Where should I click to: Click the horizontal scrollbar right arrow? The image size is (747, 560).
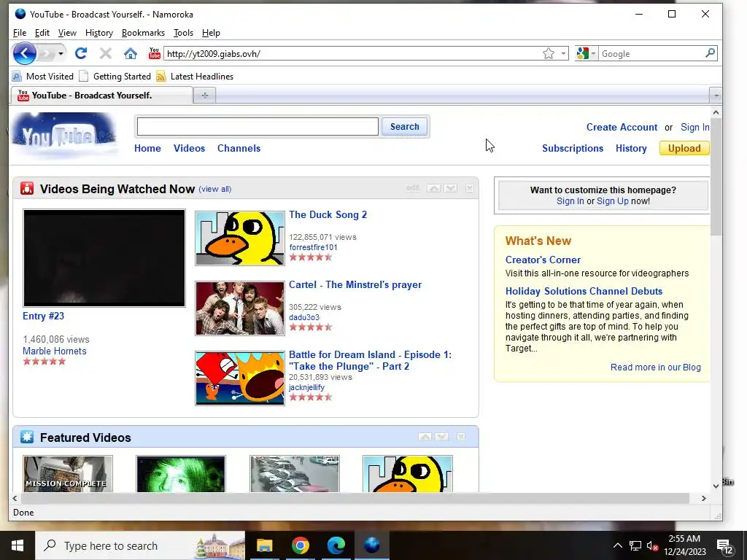[x=704, y=498]
